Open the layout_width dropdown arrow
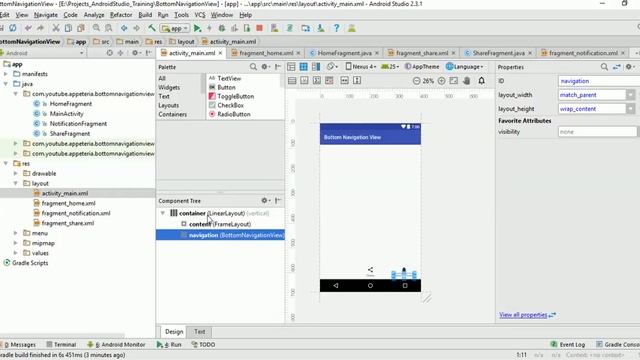Screen dimensions: 640x360 pos(631,95)
